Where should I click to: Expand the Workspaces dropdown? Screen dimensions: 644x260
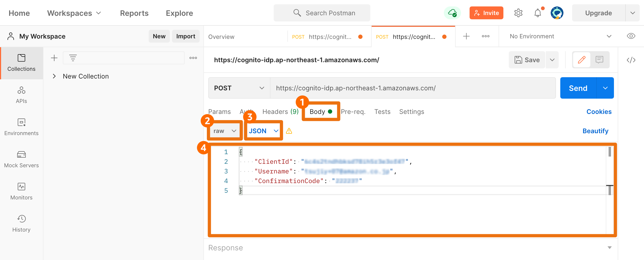74,13
